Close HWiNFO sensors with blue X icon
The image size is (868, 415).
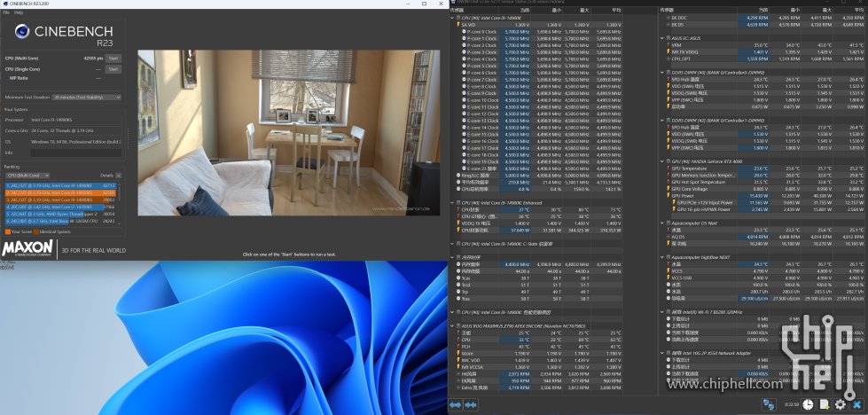click(x=857, y=404)
